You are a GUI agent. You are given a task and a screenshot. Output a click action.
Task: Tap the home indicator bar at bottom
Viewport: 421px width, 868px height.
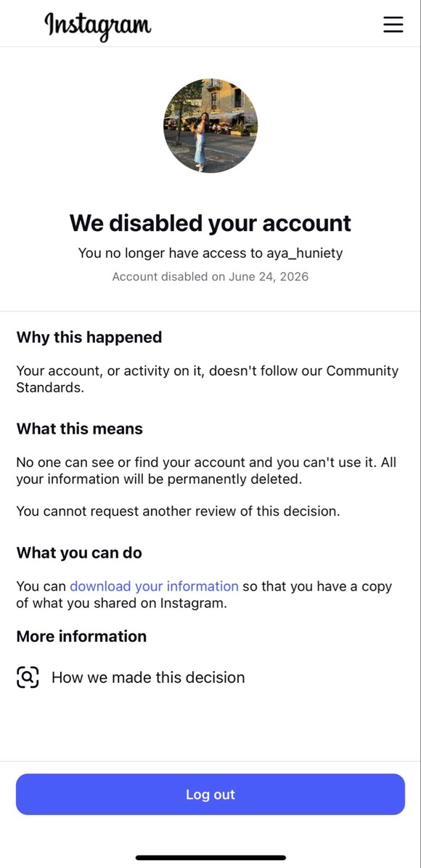210,858
